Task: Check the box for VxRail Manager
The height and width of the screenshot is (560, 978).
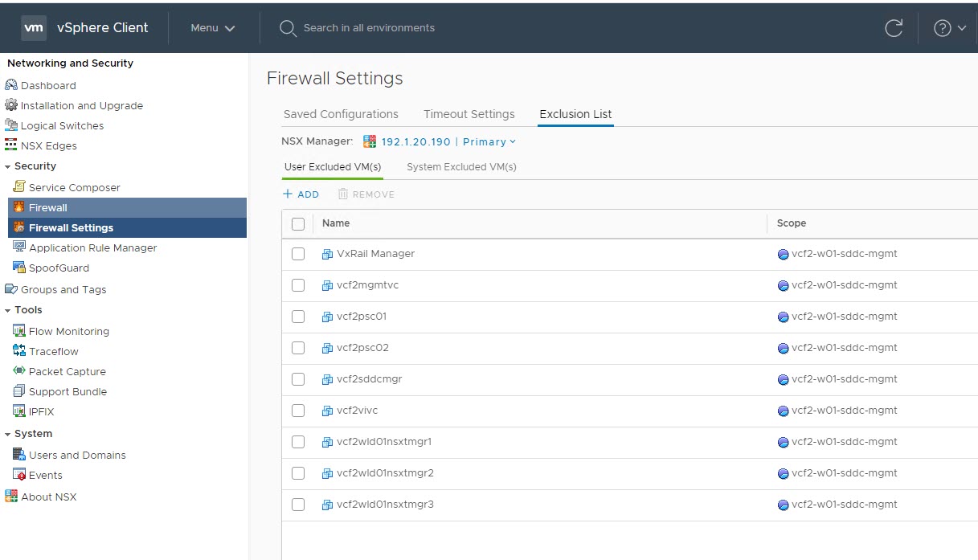Action: (298, 254)
